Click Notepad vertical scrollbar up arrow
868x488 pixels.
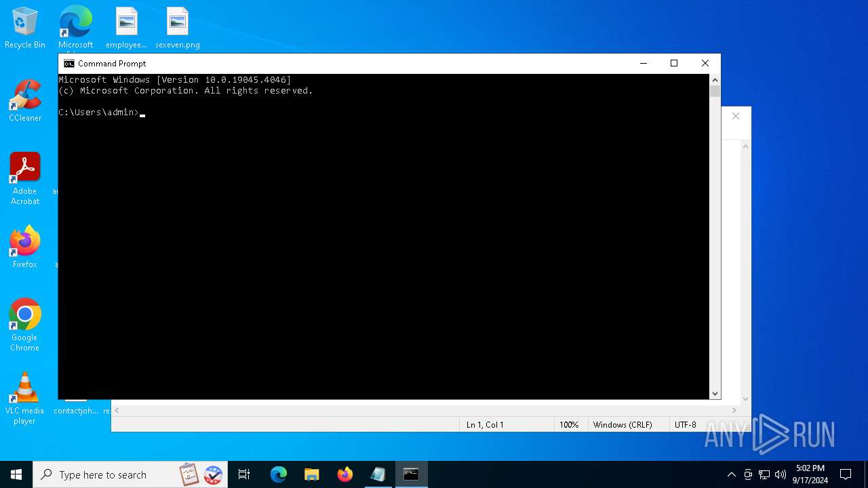click(745, 146)
